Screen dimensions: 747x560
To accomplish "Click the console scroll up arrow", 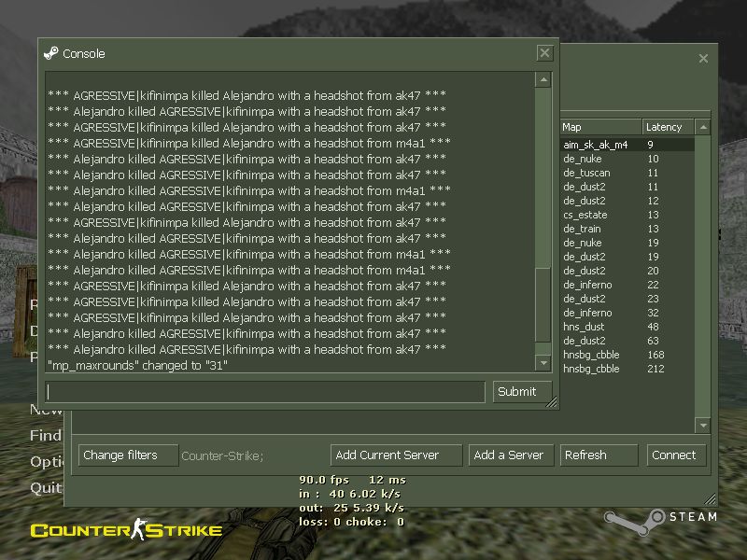I will tap(543, 80).
